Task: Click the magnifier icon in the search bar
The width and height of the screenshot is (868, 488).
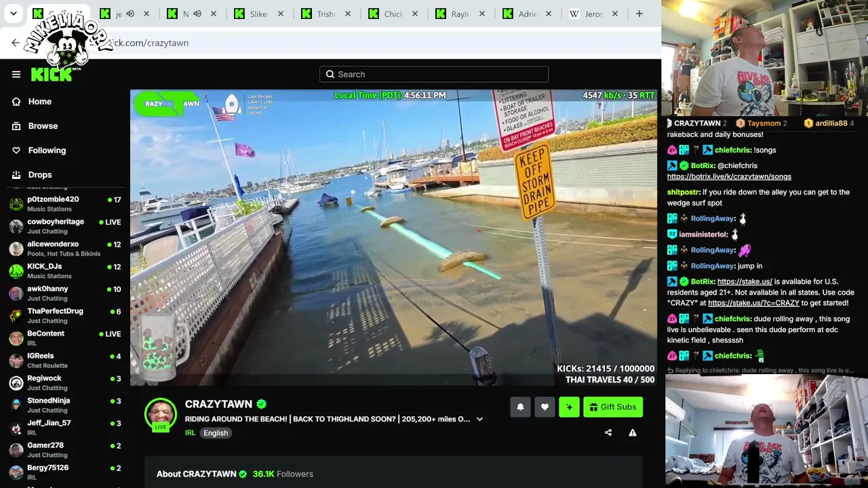Action: point(330,75)
